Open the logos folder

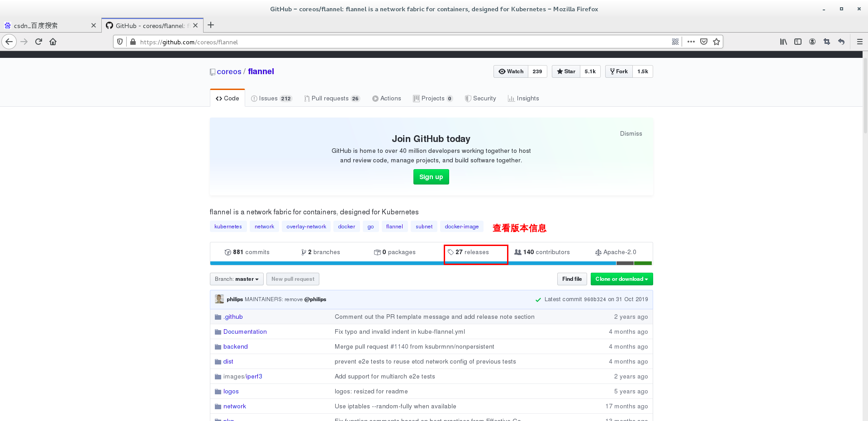pos(231,391)
